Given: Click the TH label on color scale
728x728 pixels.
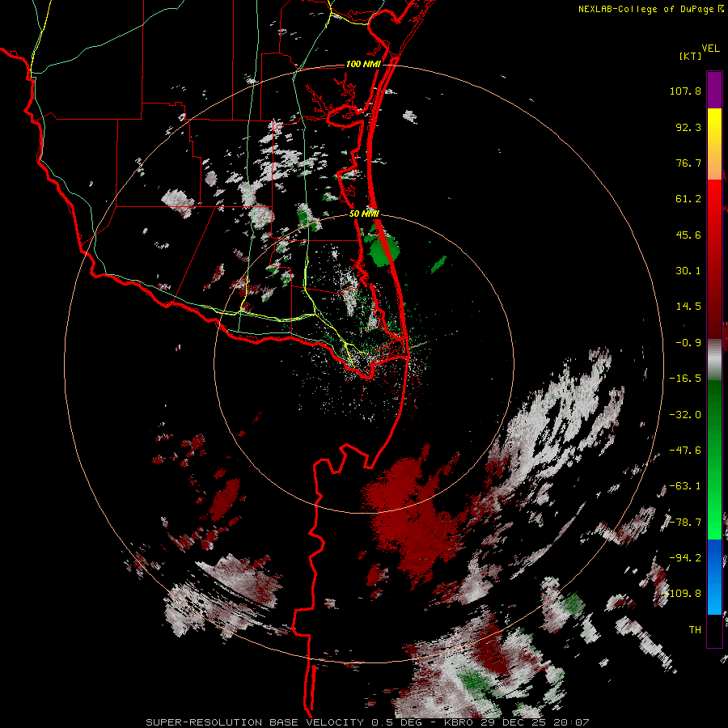Looking at the screenshot, I should (x=695, y=630).
